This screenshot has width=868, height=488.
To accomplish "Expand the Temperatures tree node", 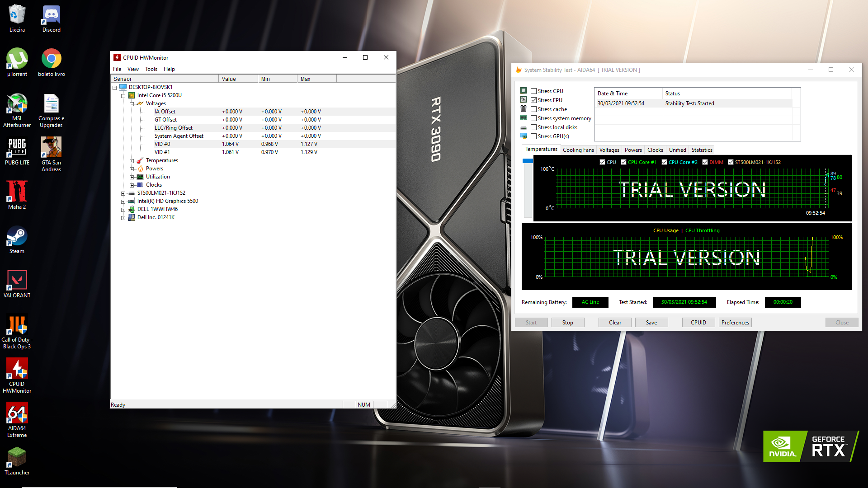I will tap(132, 161).
